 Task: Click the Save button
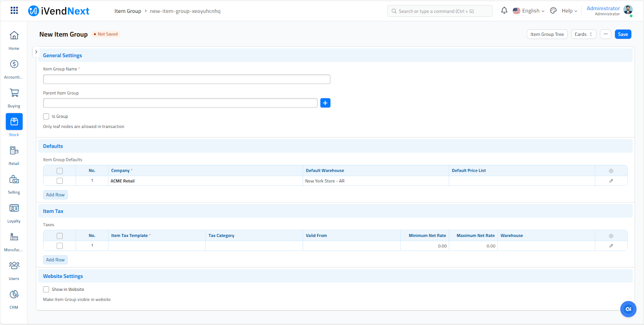tap(623, 35)
